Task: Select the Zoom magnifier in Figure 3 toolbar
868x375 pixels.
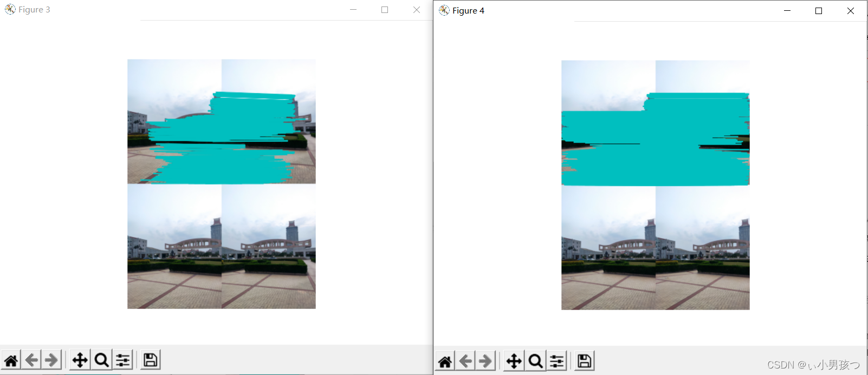Action: (101, 360)
